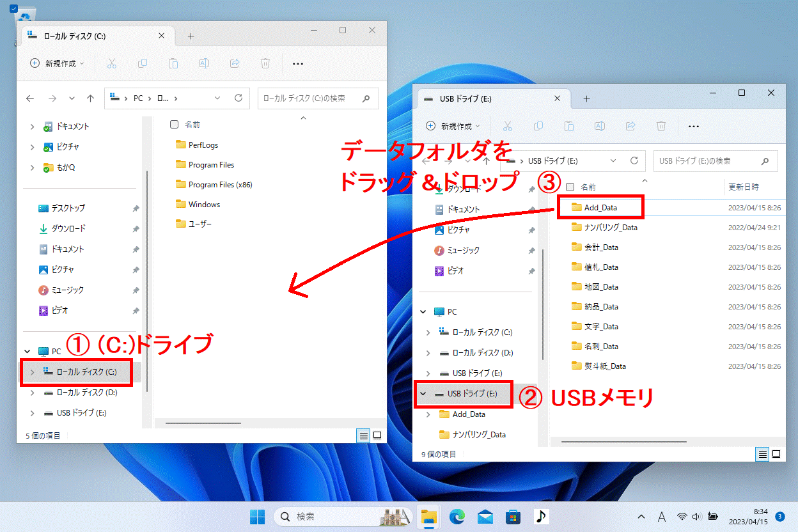Select 熨斗紙_Data folder in USB Drive window
The width and height of the screenshot is (798, 532).
598,366
